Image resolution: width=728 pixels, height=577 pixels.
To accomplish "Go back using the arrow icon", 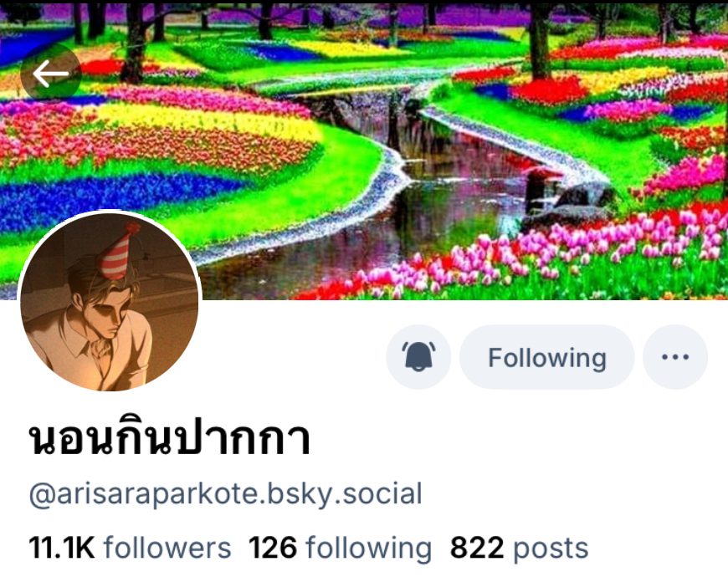I will pyautogui.click(x=50, y=74).
